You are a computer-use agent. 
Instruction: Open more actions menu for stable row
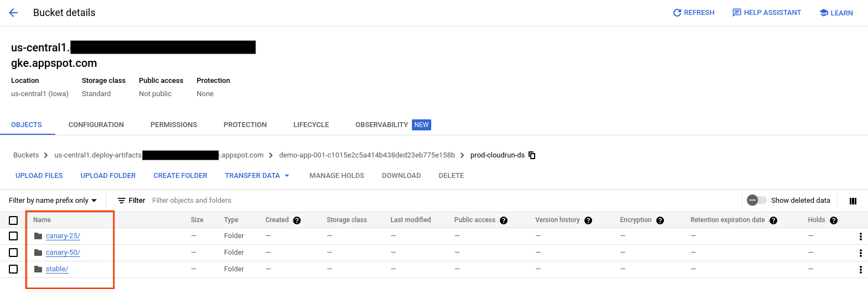pyautogui.click(x=860, y=270)
